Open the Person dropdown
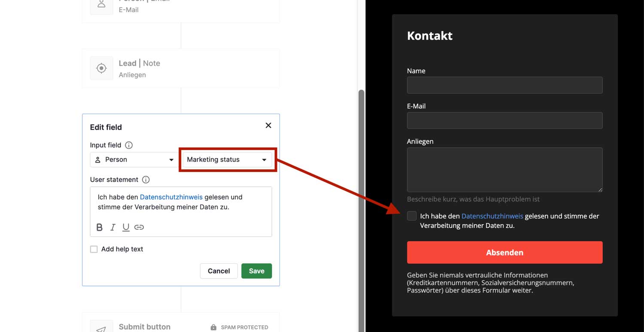644x332 pixels. point(134,160)
